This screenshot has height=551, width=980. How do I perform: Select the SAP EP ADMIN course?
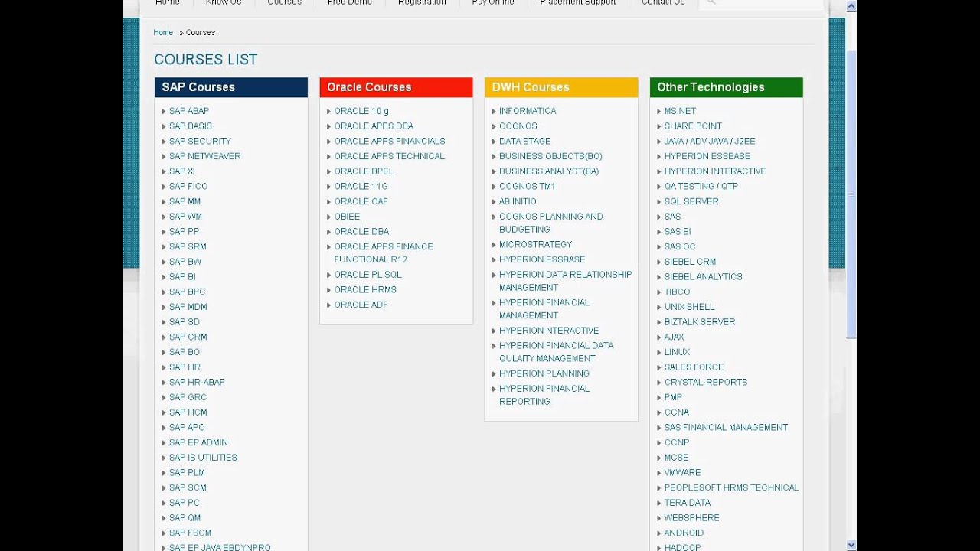click(198, 443)
